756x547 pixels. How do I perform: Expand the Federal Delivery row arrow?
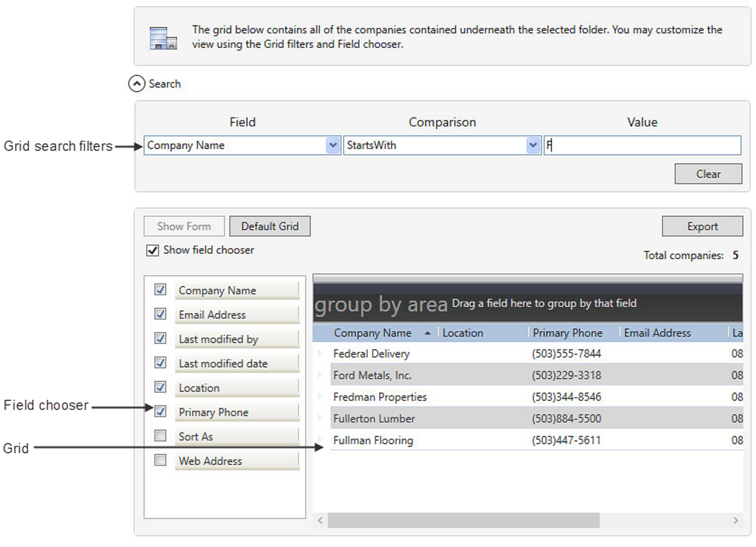(320, 354)
